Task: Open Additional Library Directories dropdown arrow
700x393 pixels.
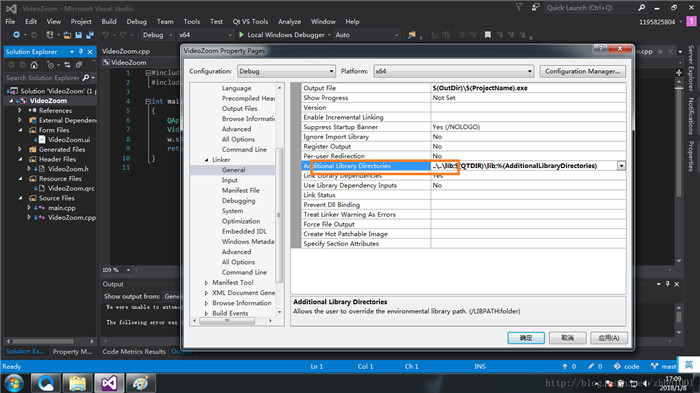Action: pyautogui.click(x=621, y=166)
